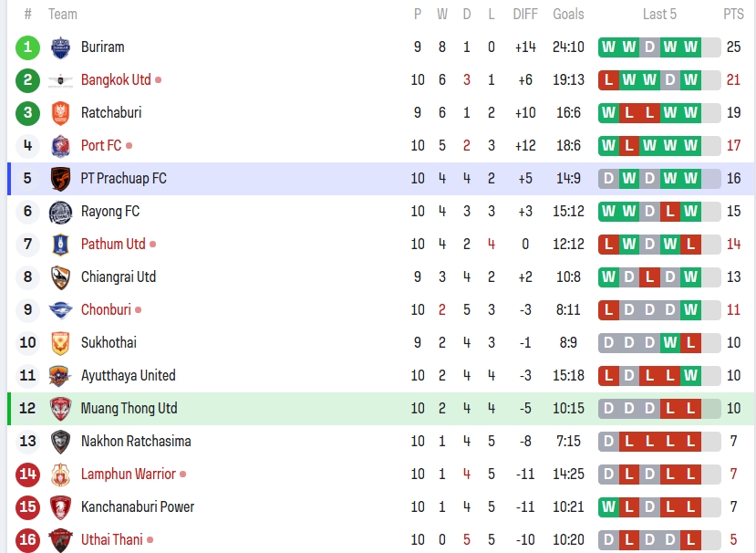Open Lamphun Warrior team link

[128, 475]
